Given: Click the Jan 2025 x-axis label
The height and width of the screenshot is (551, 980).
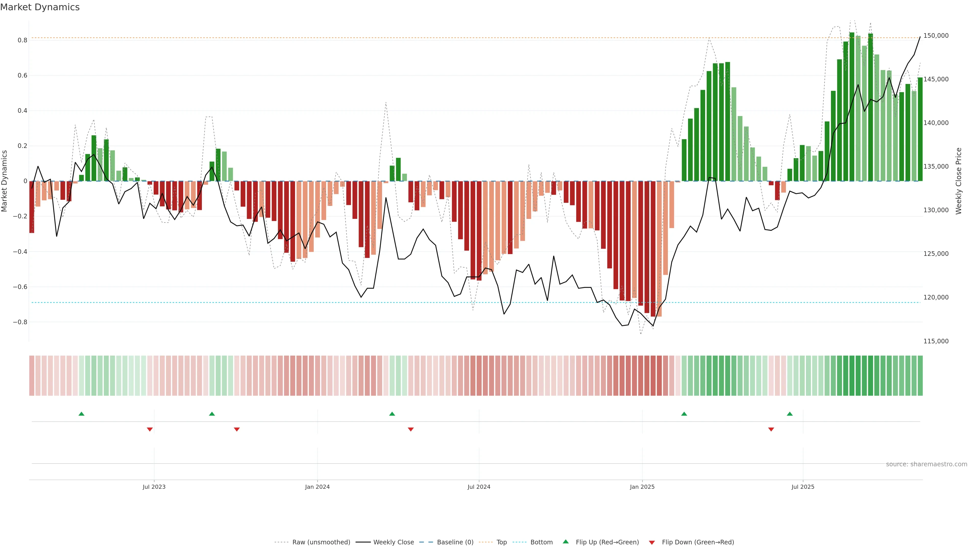Looking at the screenshot, I should pos(642,487).
